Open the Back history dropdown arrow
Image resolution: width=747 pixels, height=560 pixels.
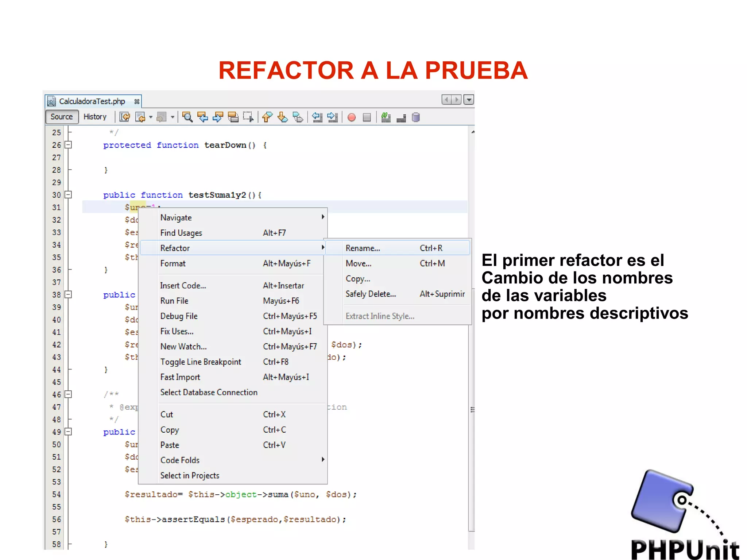[x=150, y=117]
